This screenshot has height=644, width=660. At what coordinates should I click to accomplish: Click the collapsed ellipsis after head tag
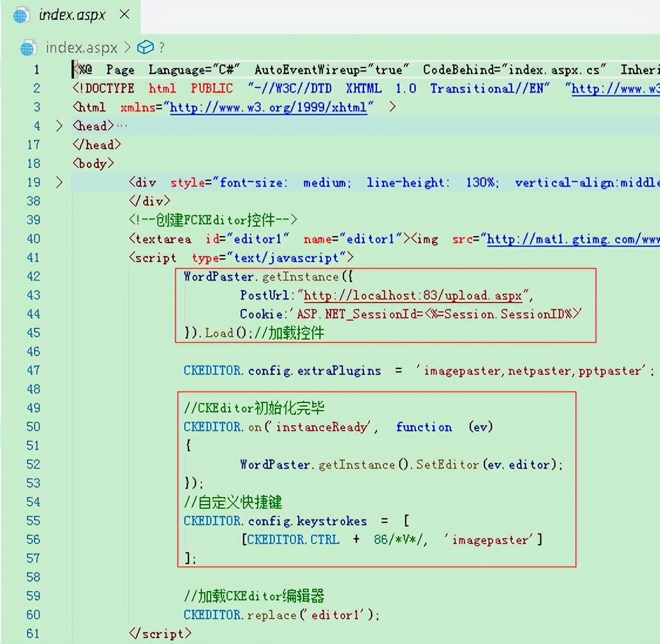click(x=122, y=126)
